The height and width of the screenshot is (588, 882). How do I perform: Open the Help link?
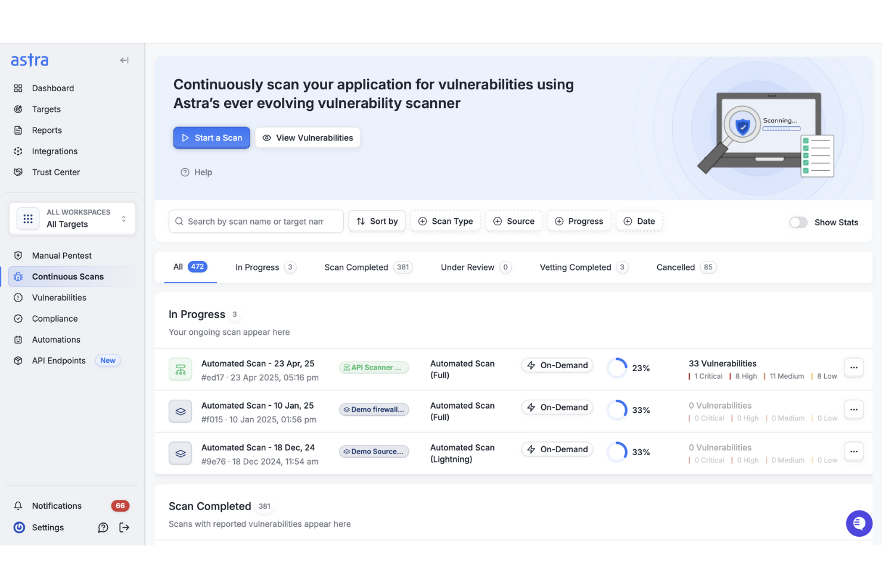coord(196,172)
